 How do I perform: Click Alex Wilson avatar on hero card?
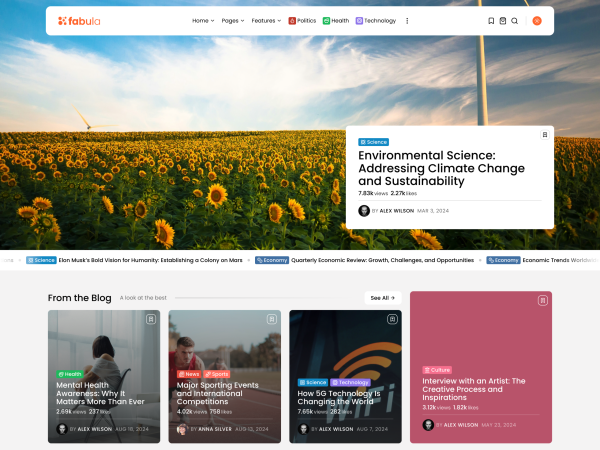[364, 211]
